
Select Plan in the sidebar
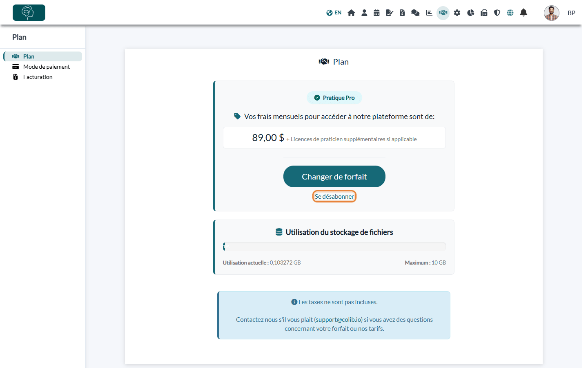pyautogui.click(x=43, y=56)
